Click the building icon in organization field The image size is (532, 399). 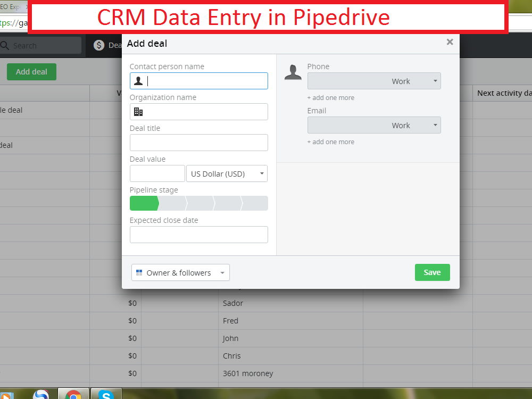[138, 112]
